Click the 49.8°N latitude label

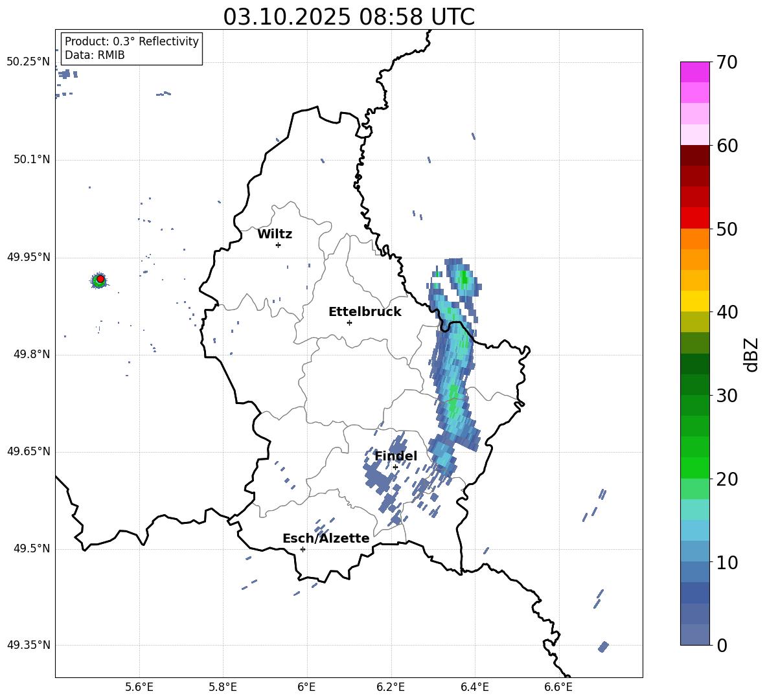click(31, 354)
